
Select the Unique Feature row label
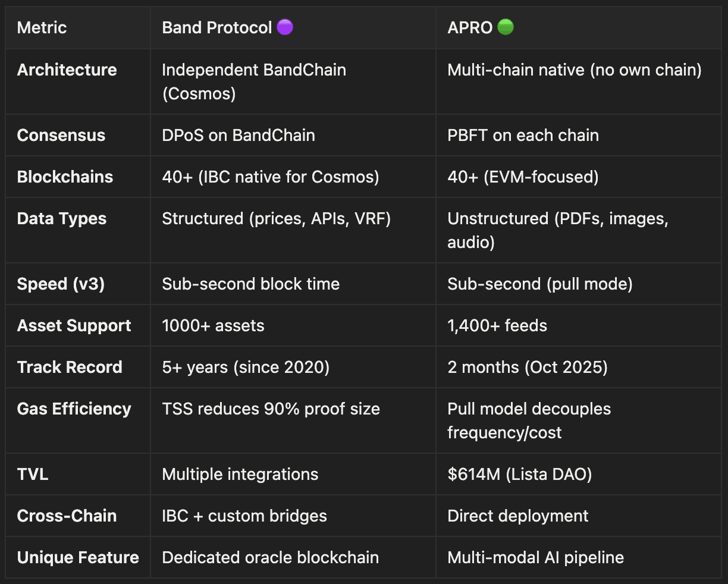coord(78,558)
